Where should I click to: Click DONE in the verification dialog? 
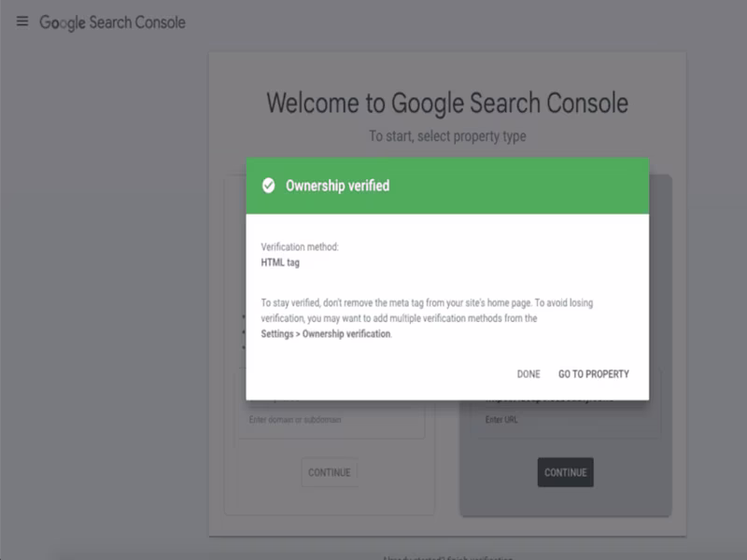527,373
